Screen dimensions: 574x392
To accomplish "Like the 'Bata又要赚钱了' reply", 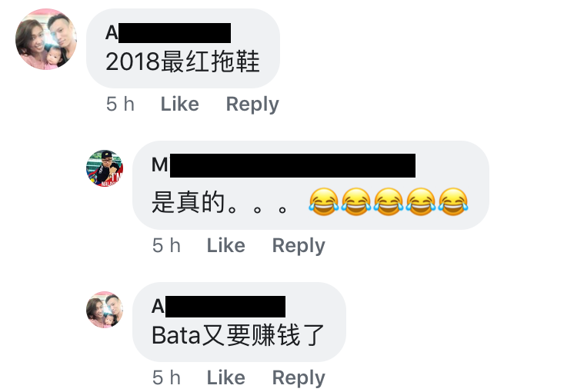I will 226,377.
